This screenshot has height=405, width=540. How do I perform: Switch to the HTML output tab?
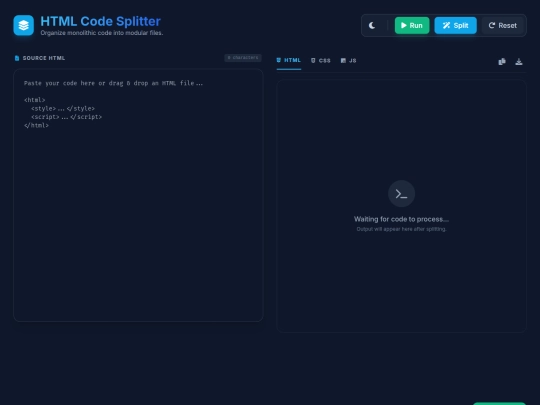[x=289, y=61]
